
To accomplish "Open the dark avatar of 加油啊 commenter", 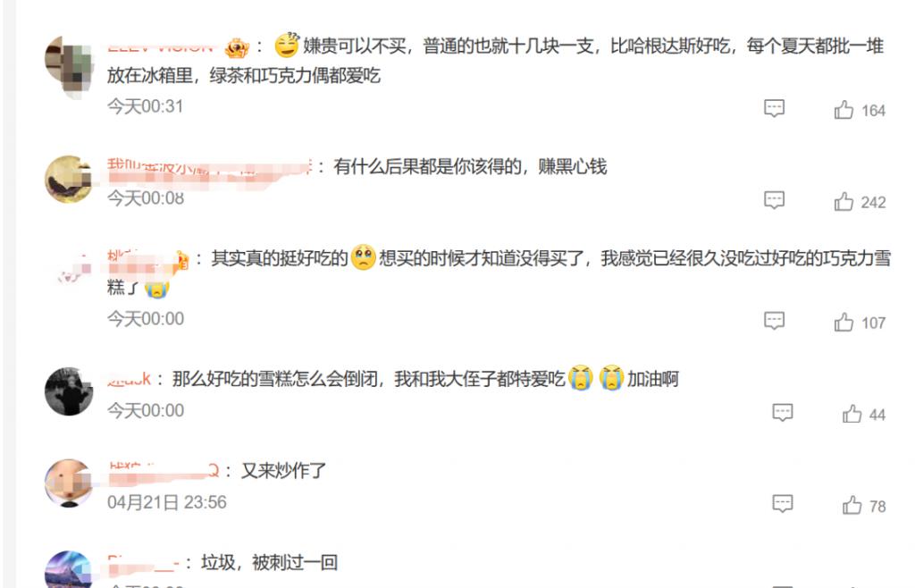I will tap(69, 391).
